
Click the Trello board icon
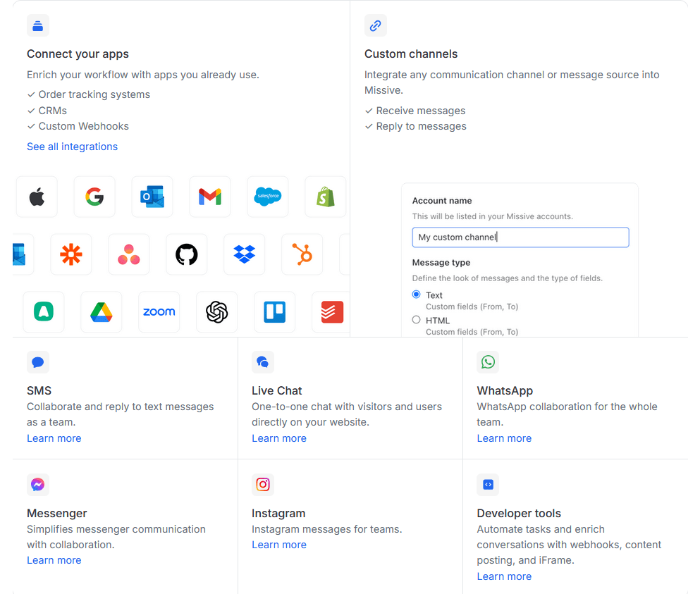pos(274,312)
